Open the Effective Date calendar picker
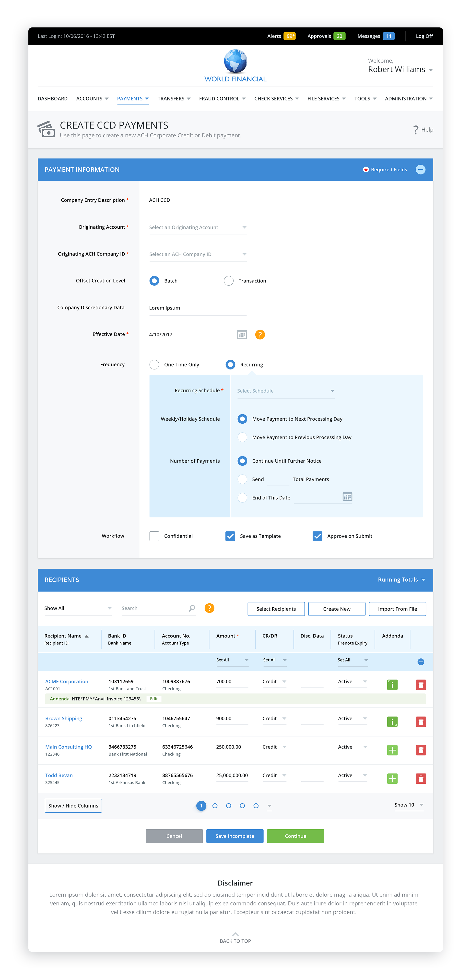Viewport: 470px width, 980px height. [x=242, y=334]
